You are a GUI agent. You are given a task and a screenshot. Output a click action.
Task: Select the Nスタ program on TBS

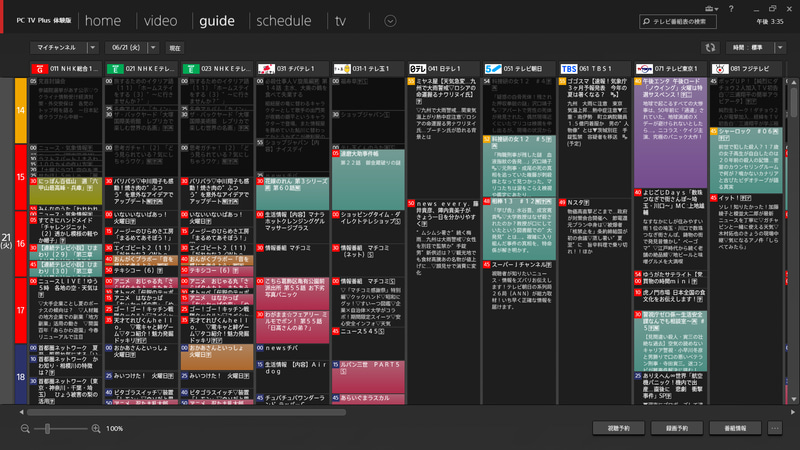594,302
